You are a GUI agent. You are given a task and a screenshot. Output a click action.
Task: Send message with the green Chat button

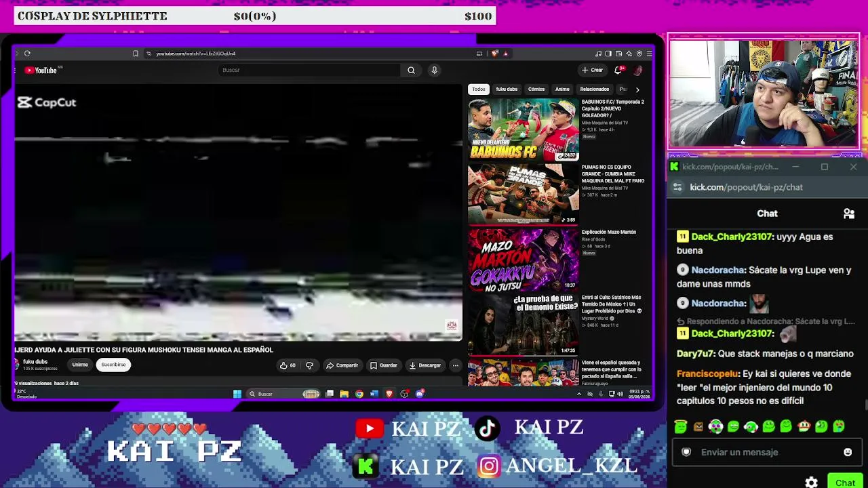pyautogui.click(x=845, y=483)
